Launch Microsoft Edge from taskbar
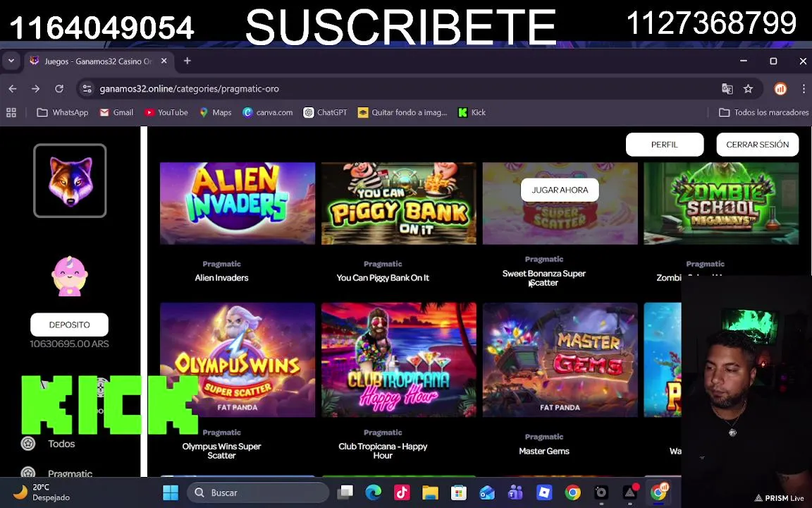Screen dimensions: 812x508 [374, 492]
